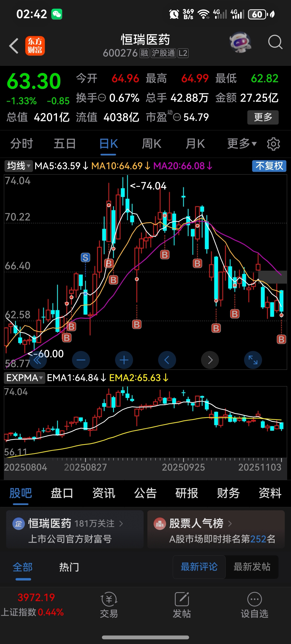The height and width of the screenshot is (644, 291).
Task: Tap the blue S sell marker
Action: (x=85, y=258)
